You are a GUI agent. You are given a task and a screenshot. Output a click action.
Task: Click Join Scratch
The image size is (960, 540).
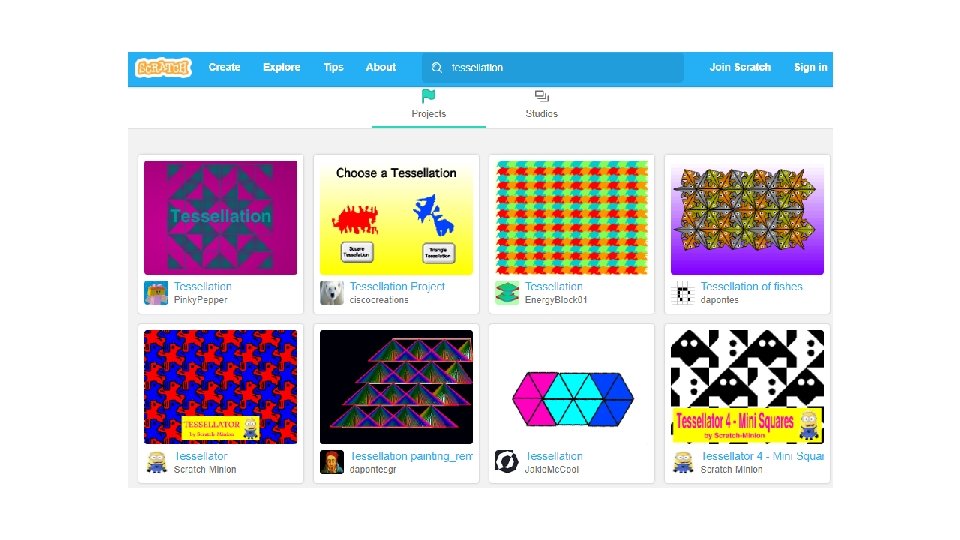pyautogui.click(x=740, y=67)
